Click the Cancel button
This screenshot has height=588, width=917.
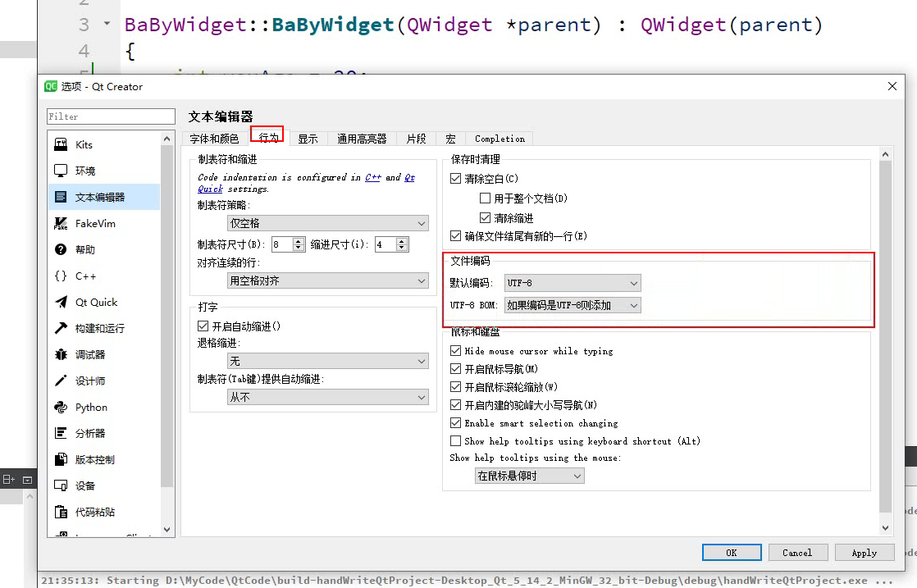click(x=798, y=552)
